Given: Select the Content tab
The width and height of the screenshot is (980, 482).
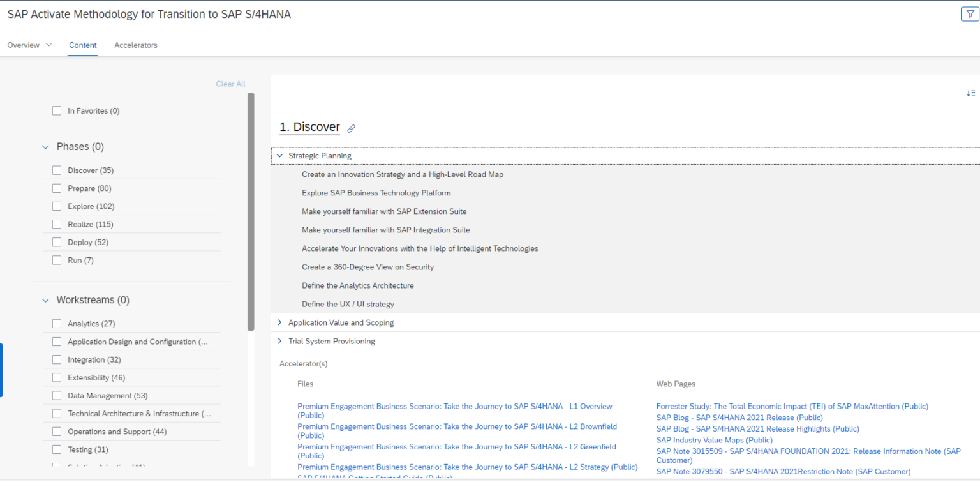Looking at the screenshot, I should (83, 45).
